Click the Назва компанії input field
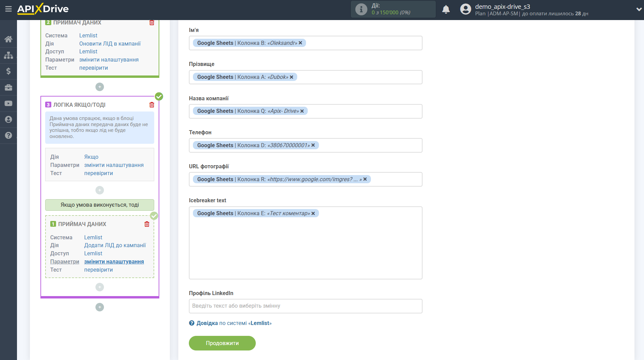Viewport: 644px width, 360px height. [305, 111]
